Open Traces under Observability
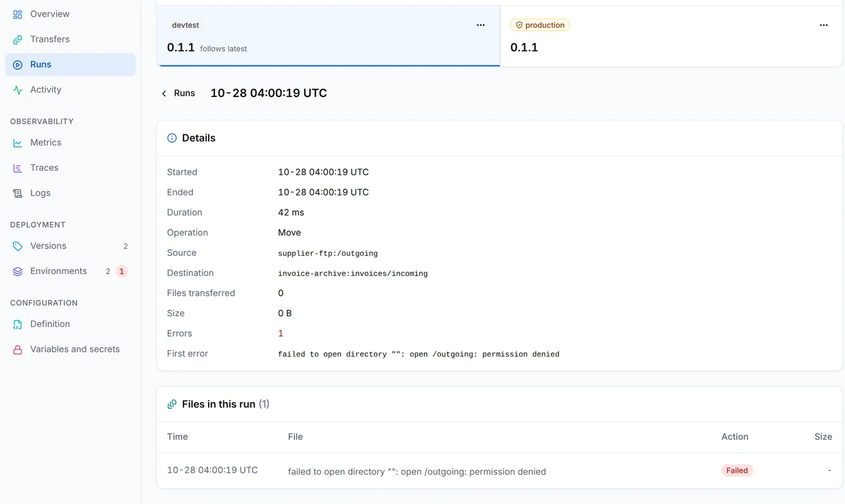The width and height of the screenshot is (845, 504). 70,168
